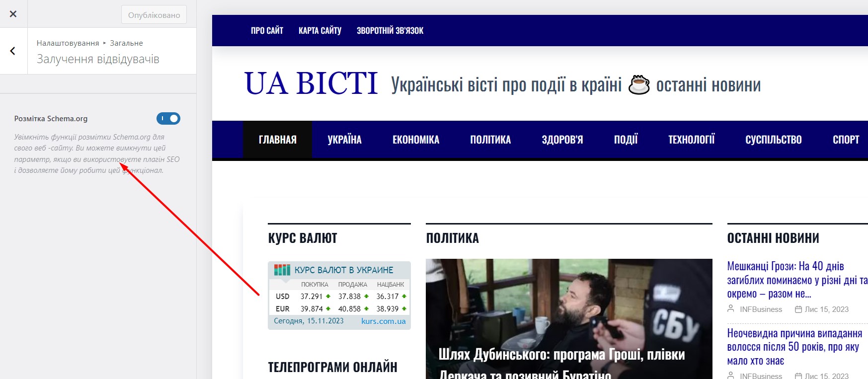
Task: Select the ГЛАВНАЯ navigation tab
Action: tap(277, 140)
